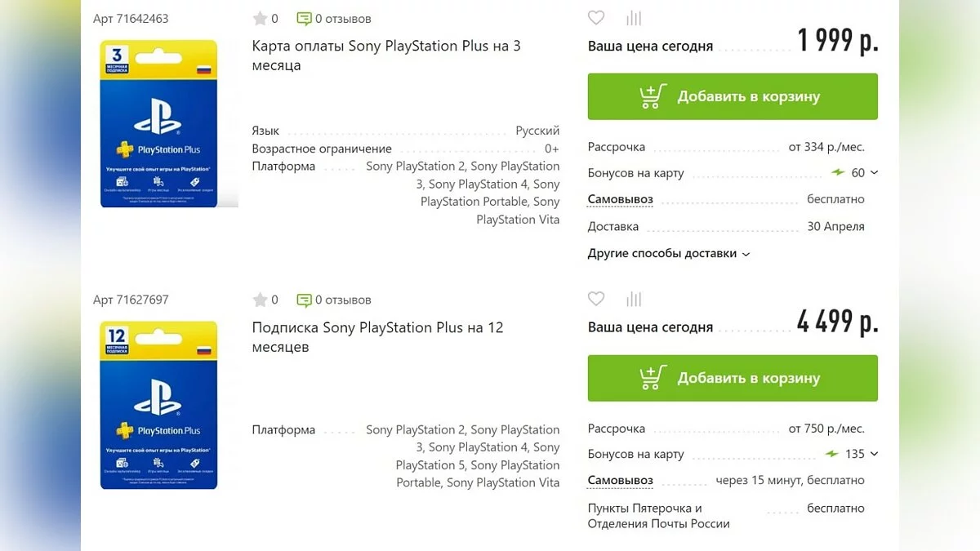Open reviews comment icon for 12-month subscription

pos(304,300)
